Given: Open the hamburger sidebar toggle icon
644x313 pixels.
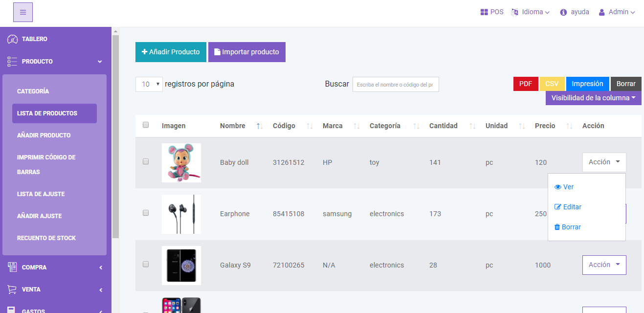Looking at the screenshot, I should [22, 12].
